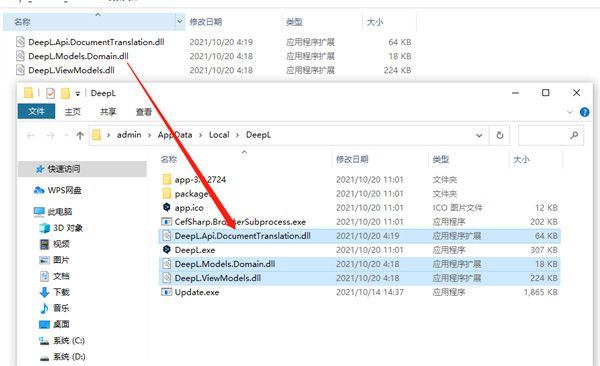The height and width of the screenshot is (366, 600).
Task: Sort by 名称 column in the DeepL window
Action: 169,159
